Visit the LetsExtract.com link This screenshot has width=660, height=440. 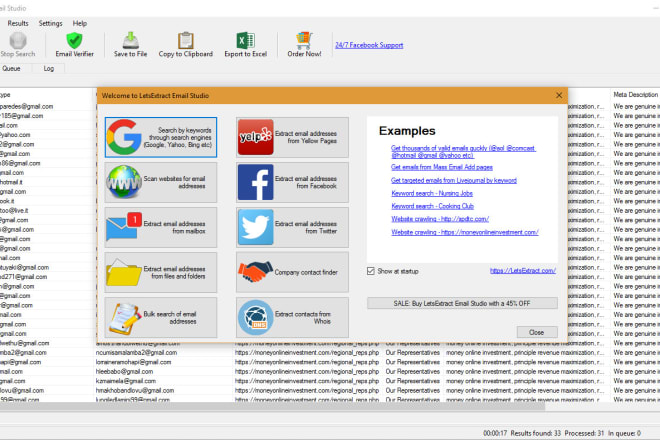click(x=523, y=271)
